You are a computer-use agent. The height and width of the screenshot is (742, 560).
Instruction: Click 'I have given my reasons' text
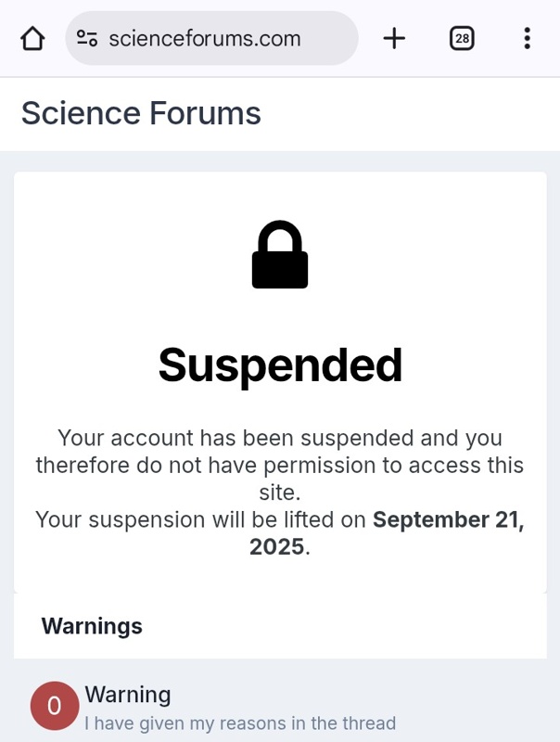240,723
